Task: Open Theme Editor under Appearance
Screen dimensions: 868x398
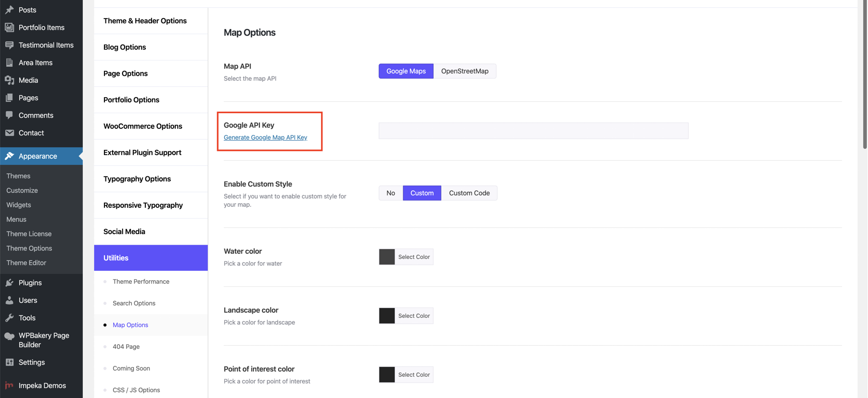Action: (x=26, y=263)
